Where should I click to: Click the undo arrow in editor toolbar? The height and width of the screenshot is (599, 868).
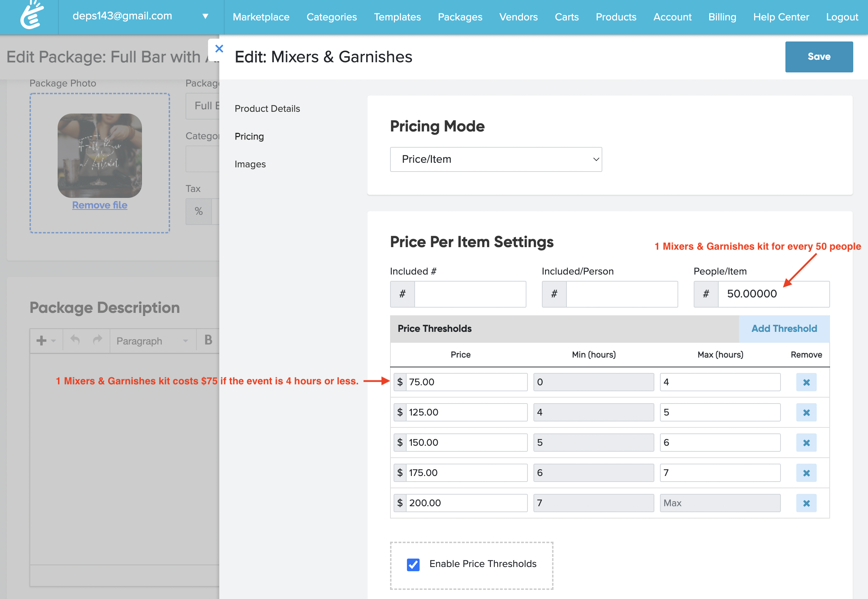[x=75, y=340]
